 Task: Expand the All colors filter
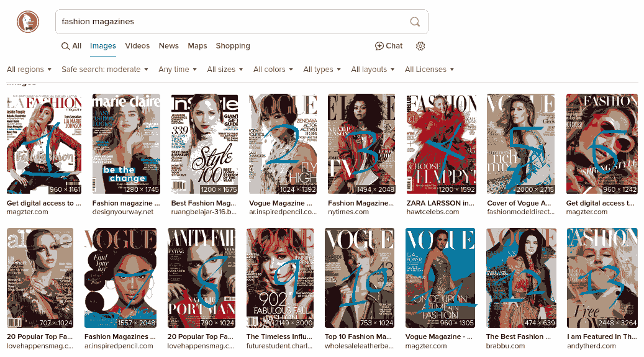273,70
